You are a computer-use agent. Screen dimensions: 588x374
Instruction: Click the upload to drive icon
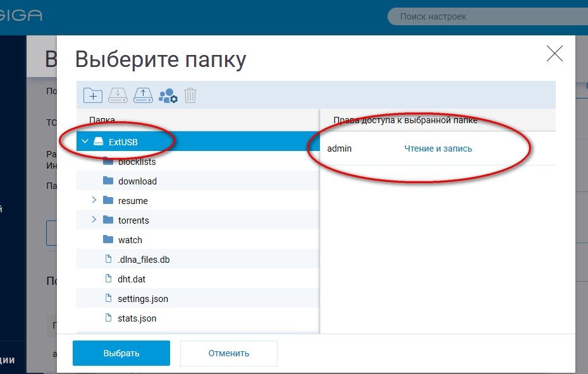[x=144, y=95]
